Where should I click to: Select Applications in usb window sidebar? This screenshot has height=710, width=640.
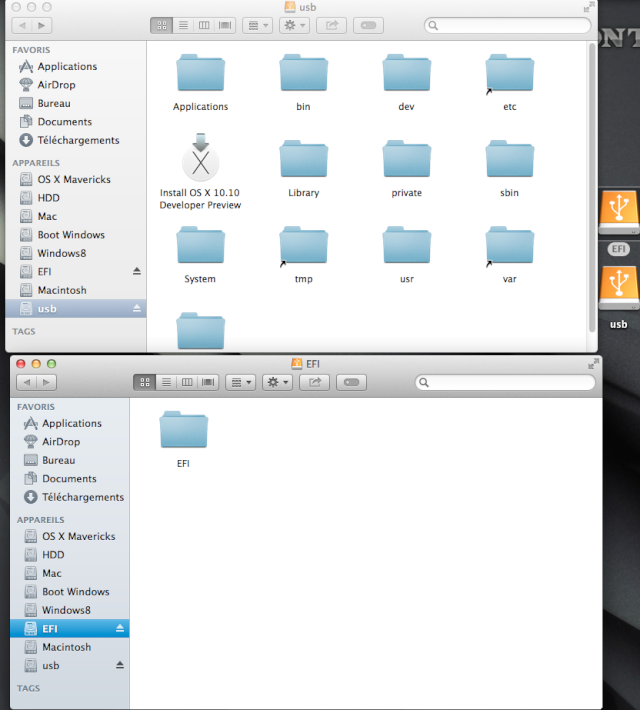point(76,67)
